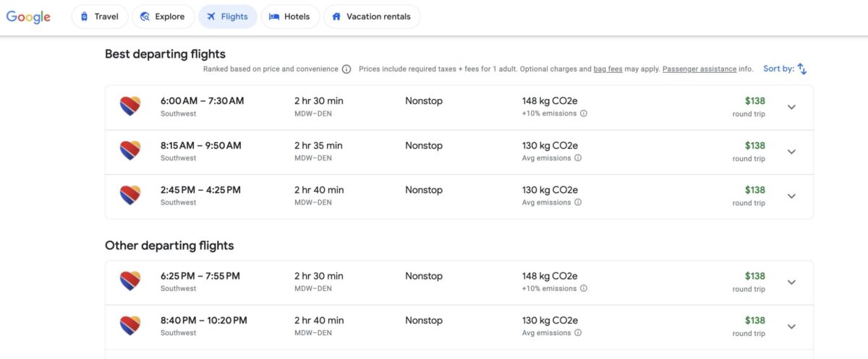868x359 pixels.
Task: Click Southwest logo on the 8:40 PM flight
Action: (x=129, y=326)
